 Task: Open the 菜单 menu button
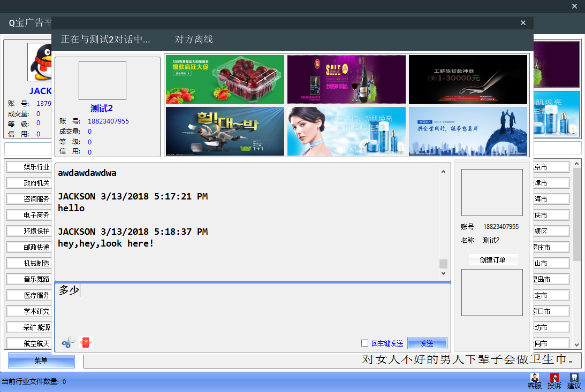(x=41, y=361)
